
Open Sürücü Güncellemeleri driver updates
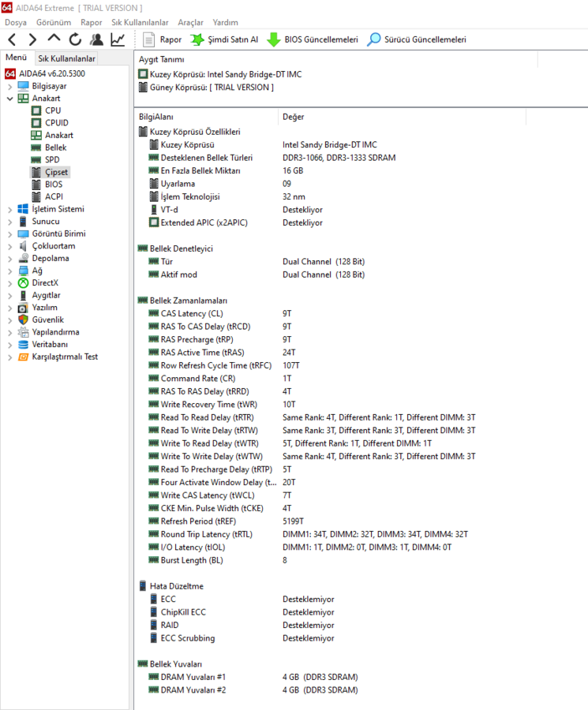pyautogui.click(x=417, y=40)
